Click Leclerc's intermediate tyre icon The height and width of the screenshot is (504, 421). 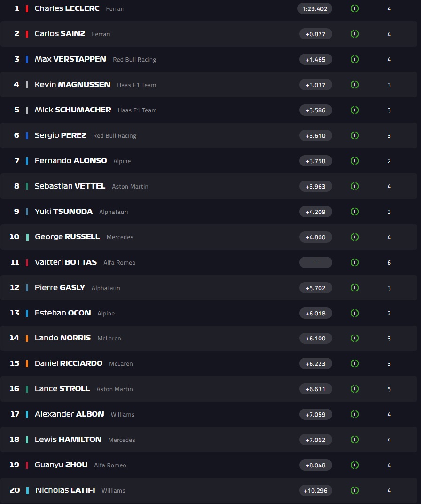tap(355, 8)
